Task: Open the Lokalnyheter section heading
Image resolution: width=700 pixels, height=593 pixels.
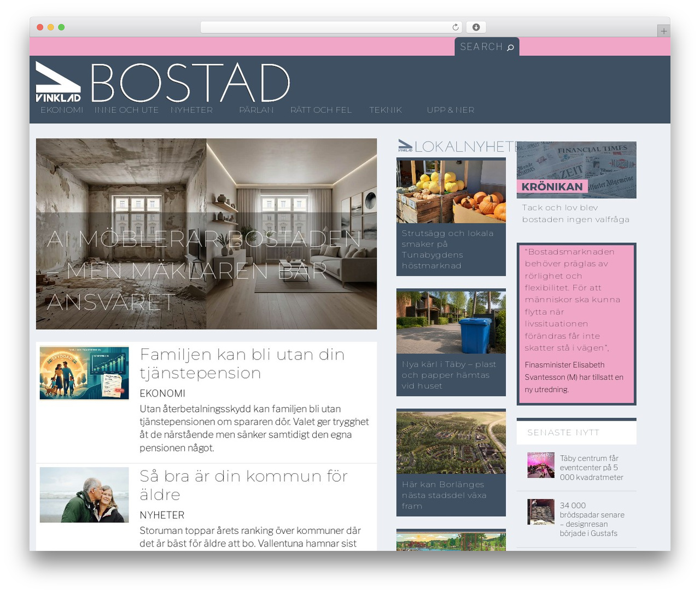Action: (x=465, y=146)
